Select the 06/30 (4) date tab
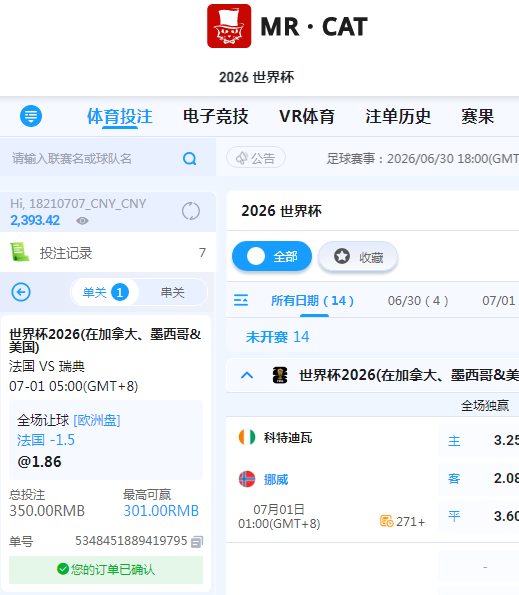This screenshot has width=519, height=595. pos(418,301)
